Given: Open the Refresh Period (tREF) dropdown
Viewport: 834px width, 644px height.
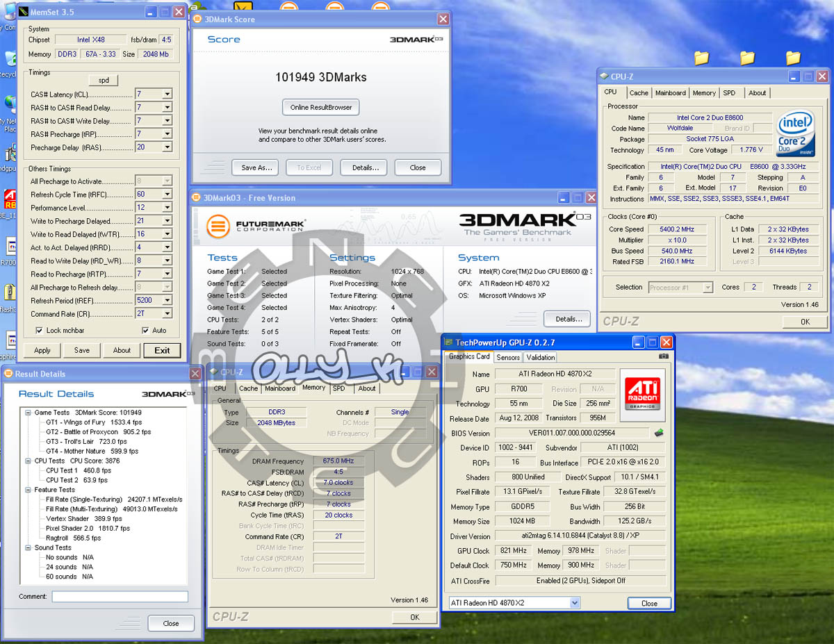Looking at the screenshot, I should coord(167,301).
